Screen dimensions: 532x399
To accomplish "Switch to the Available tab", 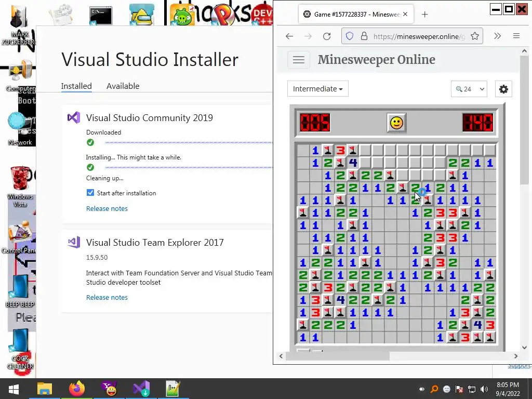I will click(x=123, y=86).
